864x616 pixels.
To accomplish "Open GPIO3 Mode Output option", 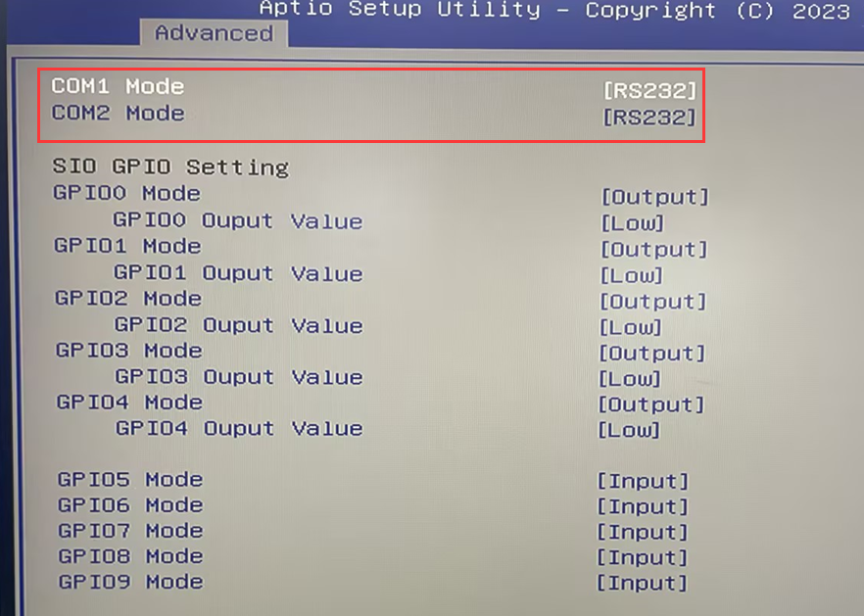I will pyautogui.click(x=652, y=354).
